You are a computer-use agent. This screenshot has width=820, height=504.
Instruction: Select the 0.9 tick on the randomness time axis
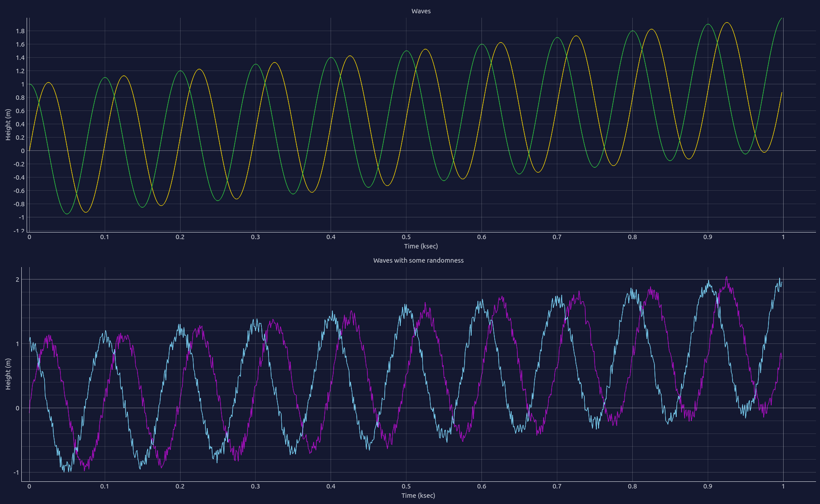point(708,486)
